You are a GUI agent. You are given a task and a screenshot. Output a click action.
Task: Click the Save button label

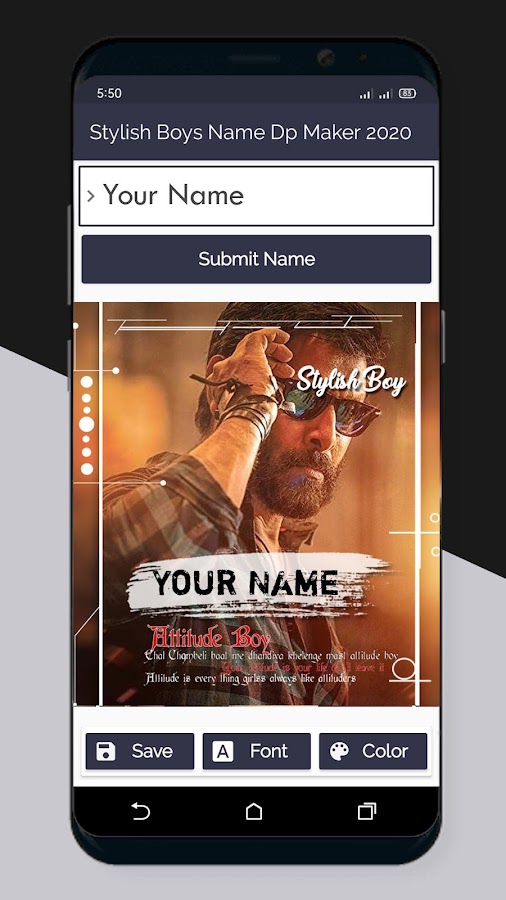[x=152, y=751]
